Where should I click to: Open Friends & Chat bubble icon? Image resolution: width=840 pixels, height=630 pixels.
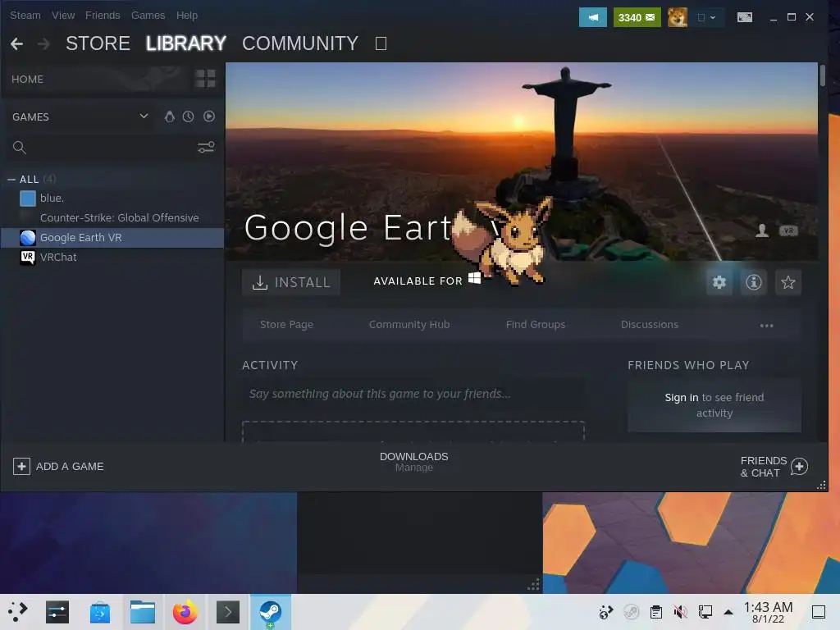[799, 467]
